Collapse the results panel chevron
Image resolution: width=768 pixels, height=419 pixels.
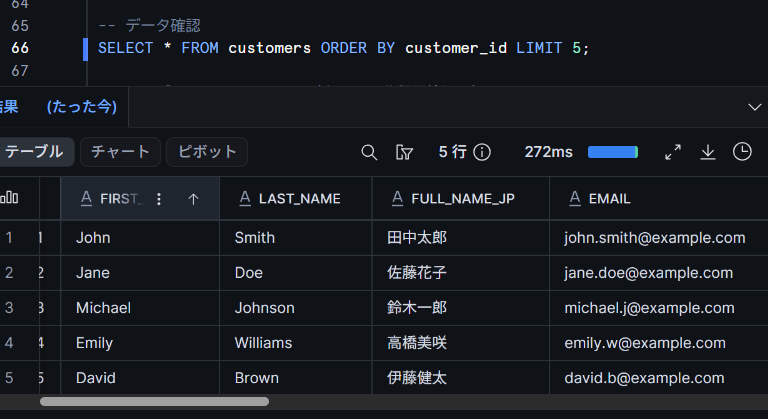coord(755,107)
